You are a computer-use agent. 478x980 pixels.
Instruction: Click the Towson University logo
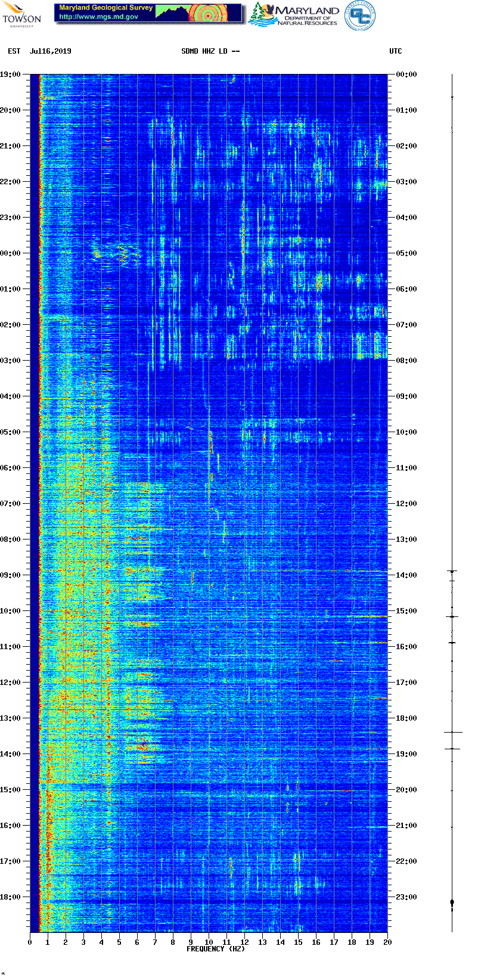pos(21,14)
